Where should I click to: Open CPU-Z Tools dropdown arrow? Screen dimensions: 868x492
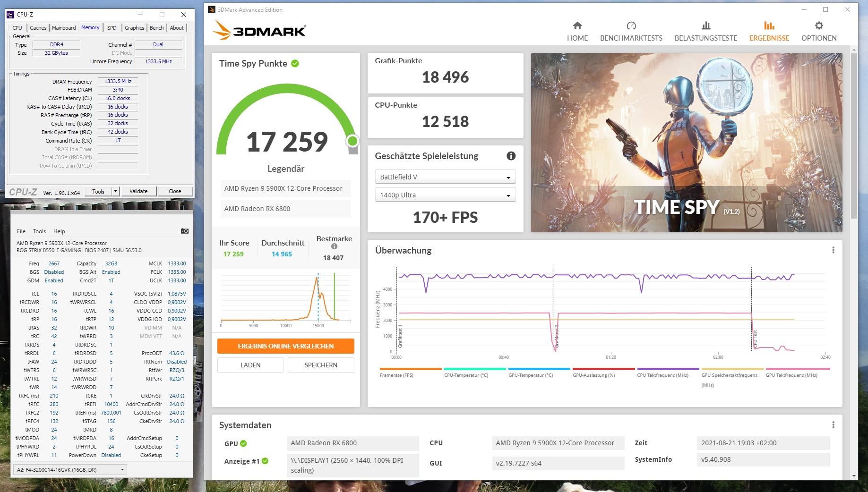click(x=115, y=191)
